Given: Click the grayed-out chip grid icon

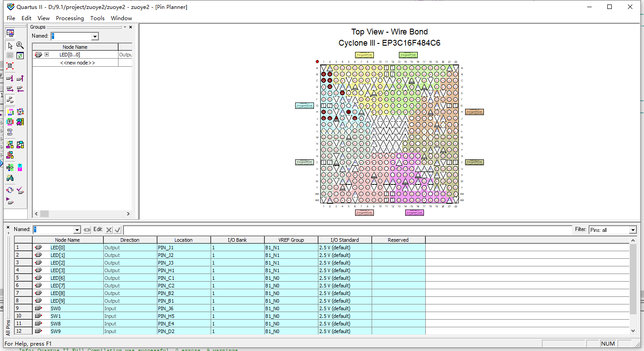Looking at the screenshot, I should 10,56.
